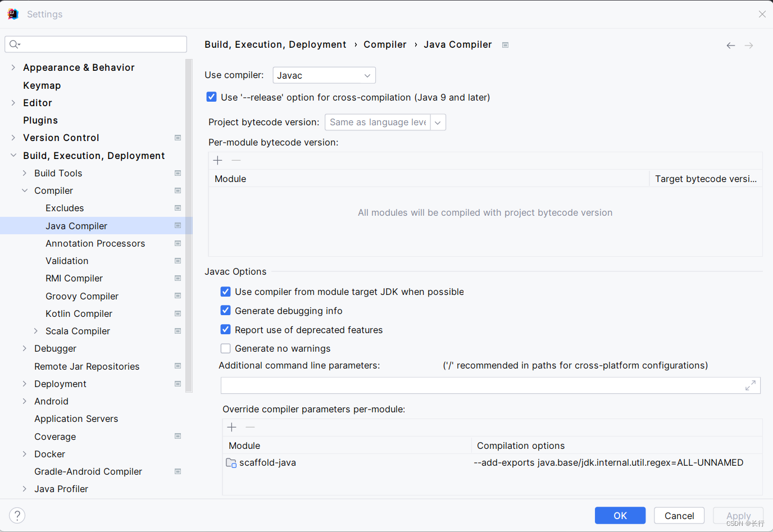Viewport: 773px width, 532px height.
Task: Open the Kotlin Compiler settings page
Action: point(79,313)
